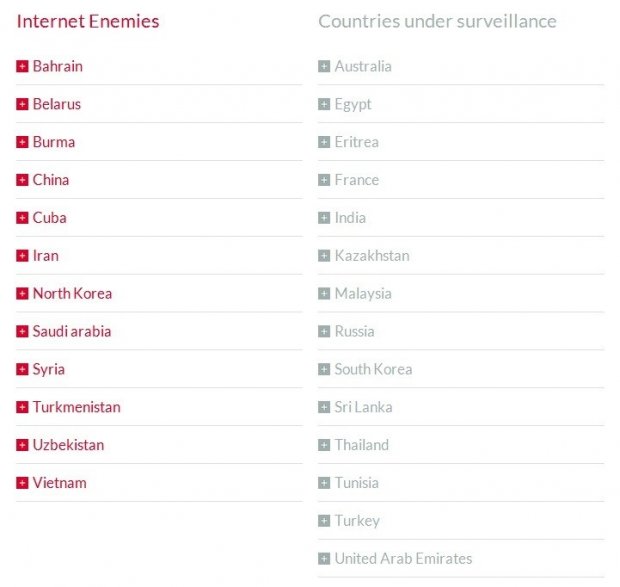
Task: Click the Internet Enemies heading
Action: point(88,21)
